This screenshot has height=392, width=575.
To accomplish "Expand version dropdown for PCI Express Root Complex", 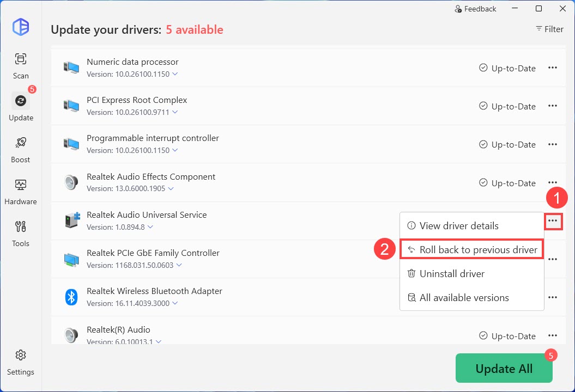I will [175, 112].
